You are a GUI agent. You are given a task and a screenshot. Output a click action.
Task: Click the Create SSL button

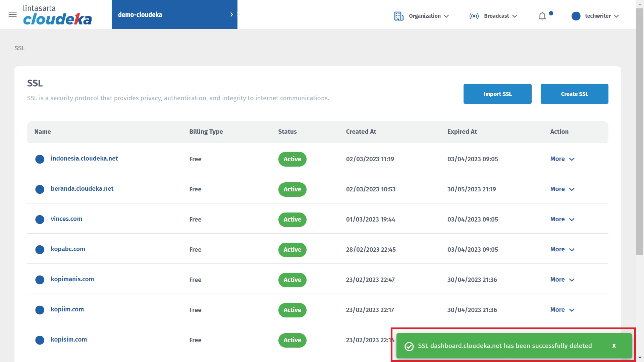[x=574, y=94]
